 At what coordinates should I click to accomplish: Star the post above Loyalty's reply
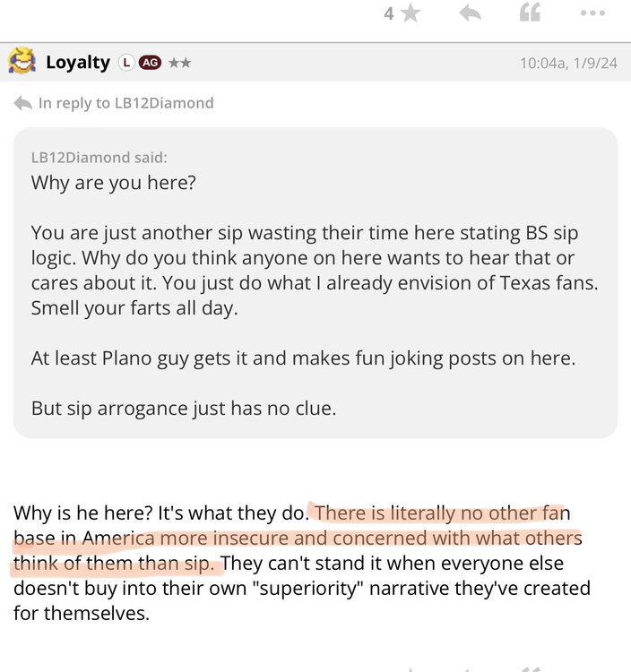pos(411,13)
